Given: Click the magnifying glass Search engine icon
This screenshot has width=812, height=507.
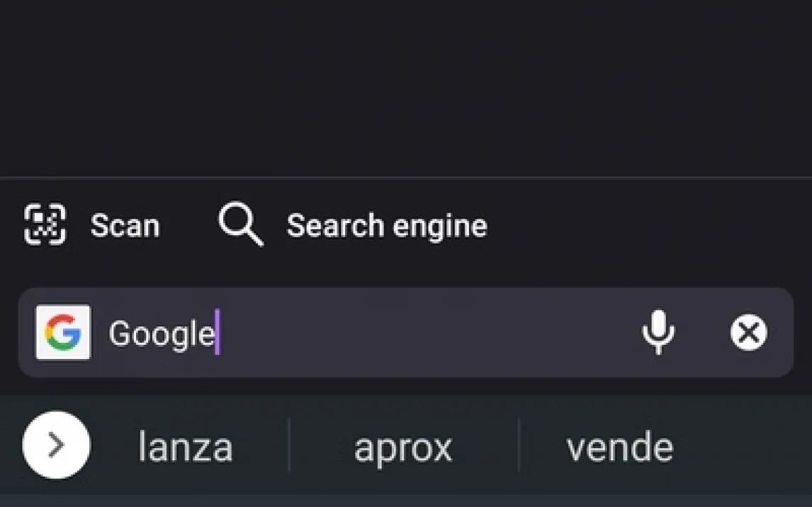Looking at the screenshot, I should click(241, 224).
